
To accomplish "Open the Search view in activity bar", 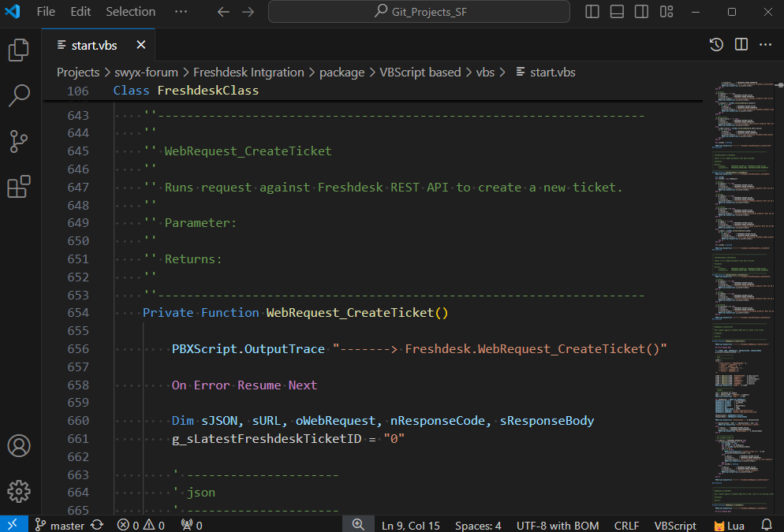I will coord(19,95).
